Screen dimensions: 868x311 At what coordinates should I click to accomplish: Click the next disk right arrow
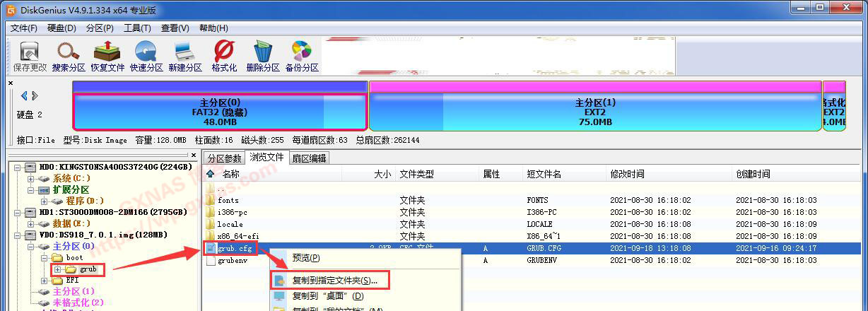(35, 95)
